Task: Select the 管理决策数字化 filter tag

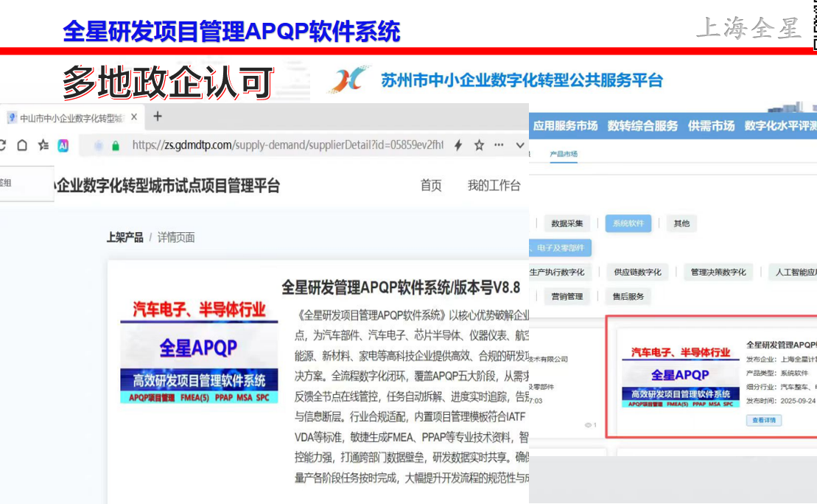Action: 718,272
